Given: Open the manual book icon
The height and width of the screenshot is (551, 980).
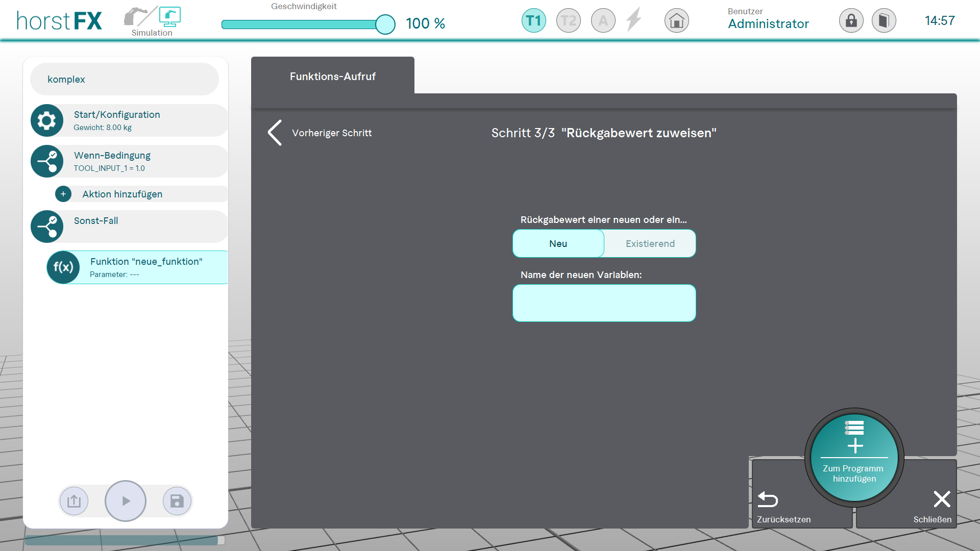Looking at the screenshot, I should click(884, 21).
